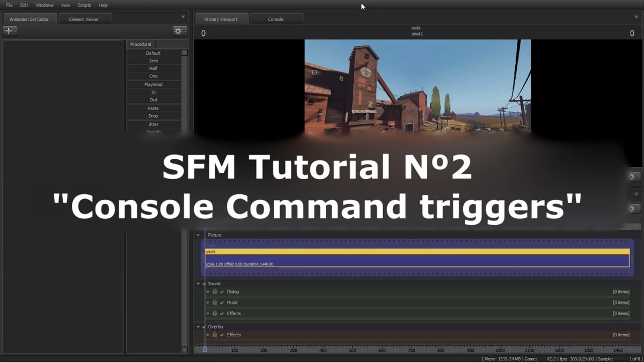The height and width of the screenshot is (362, 644).
Task: Apply the Zero procedural preset
Action: [x=154, y=60]
